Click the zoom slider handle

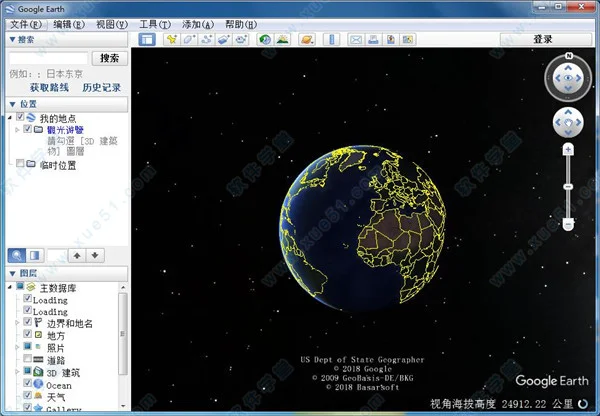pyautogui.click(x=568, y=187)
